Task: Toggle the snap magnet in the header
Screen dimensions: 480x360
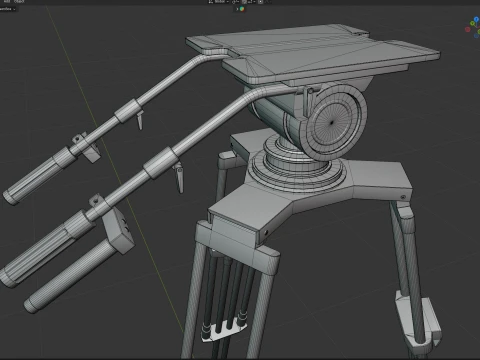Action: pyautogui.click(x=244, y=2)
